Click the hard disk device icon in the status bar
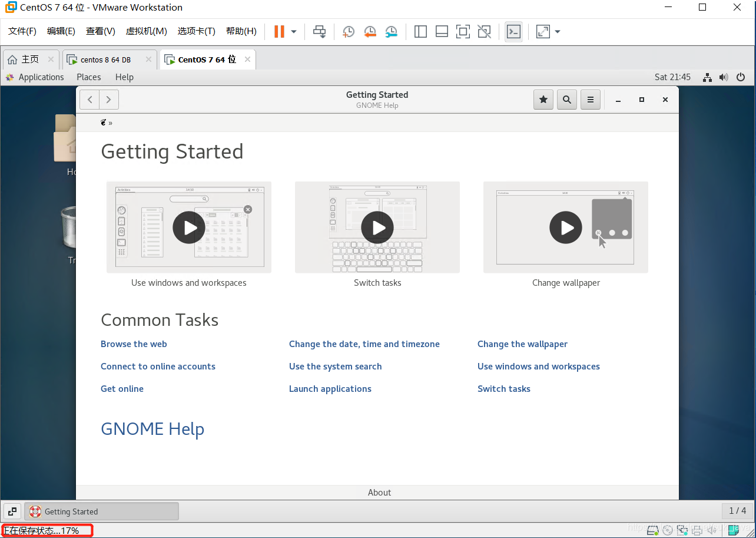Image resolution: width=756 pixels, height=538 pixels. coord(653,531)
